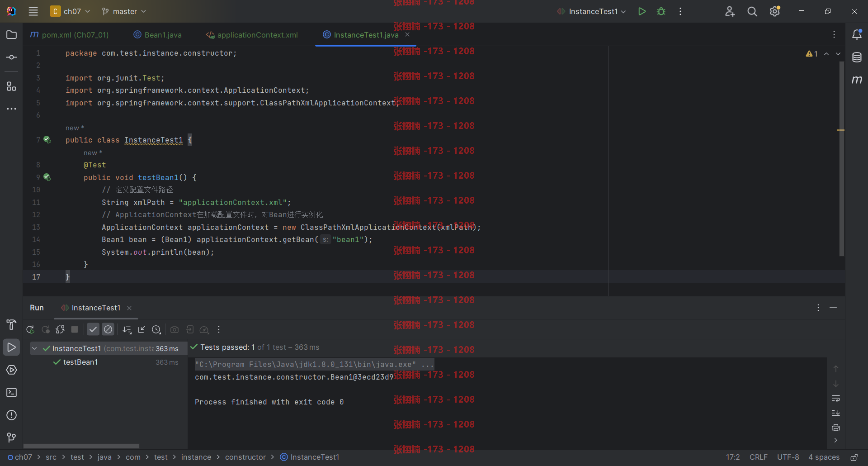Click the constructor breadcrumb
This screenshot has height=466, width=868.
(x=245, y=457)
